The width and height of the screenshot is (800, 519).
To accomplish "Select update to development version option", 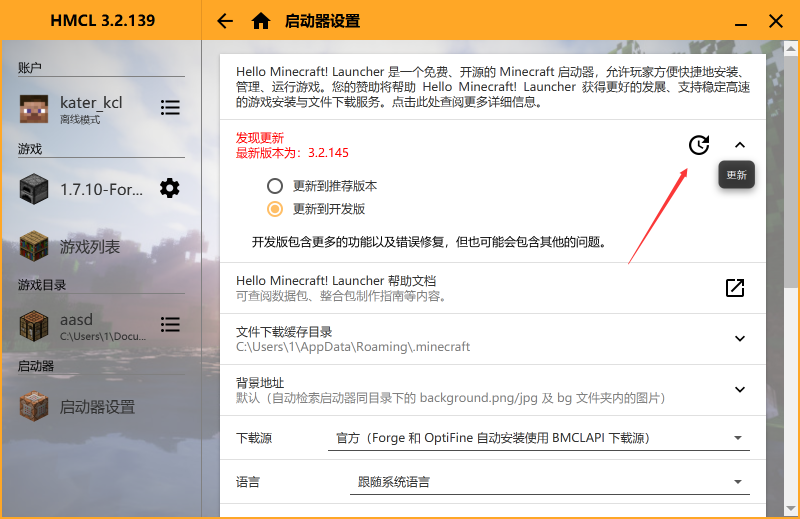I will 275,209.
